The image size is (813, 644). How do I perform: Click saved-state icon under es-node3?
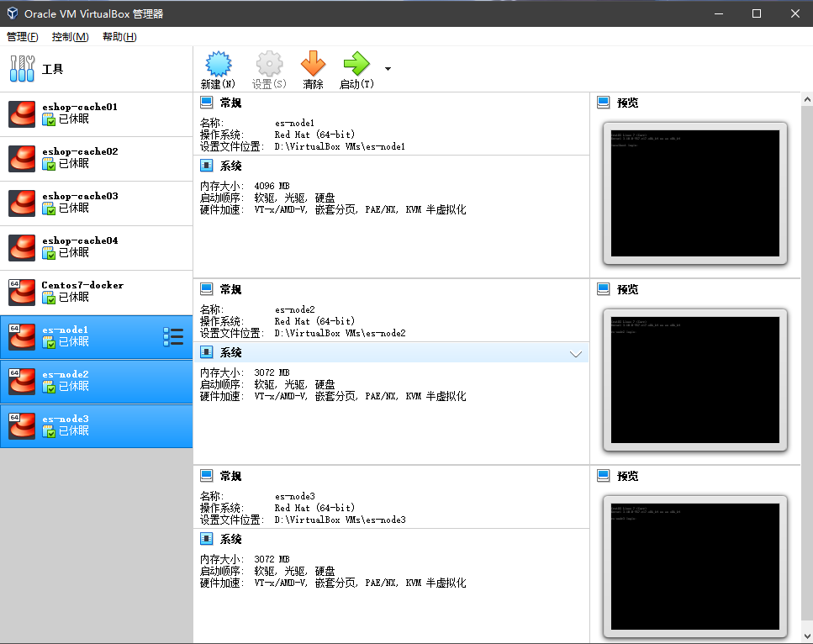point(49,432)
